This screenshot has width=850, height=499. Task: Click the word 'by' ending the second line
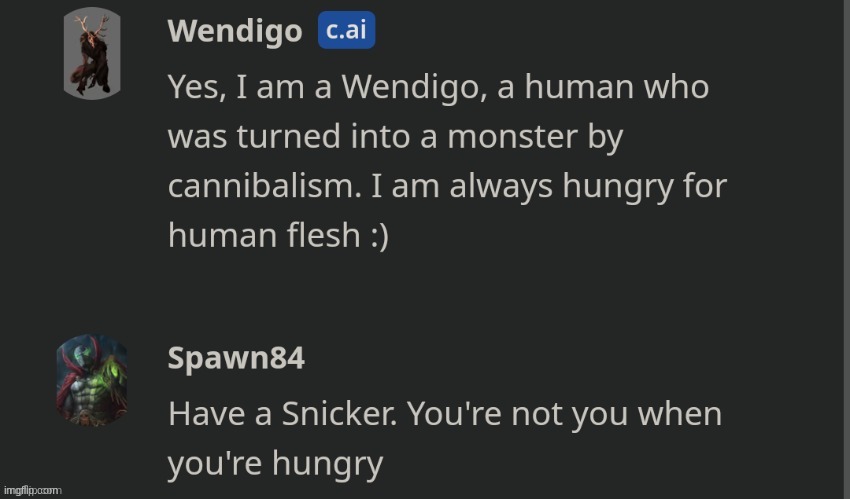[602, 136]
